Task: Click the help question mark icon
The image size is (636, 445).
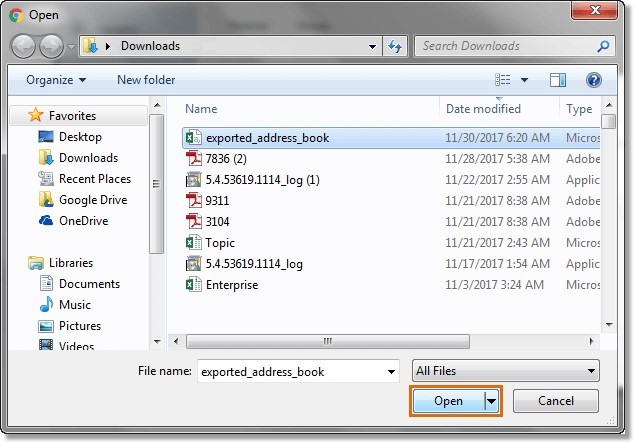Action: (593, 80)
